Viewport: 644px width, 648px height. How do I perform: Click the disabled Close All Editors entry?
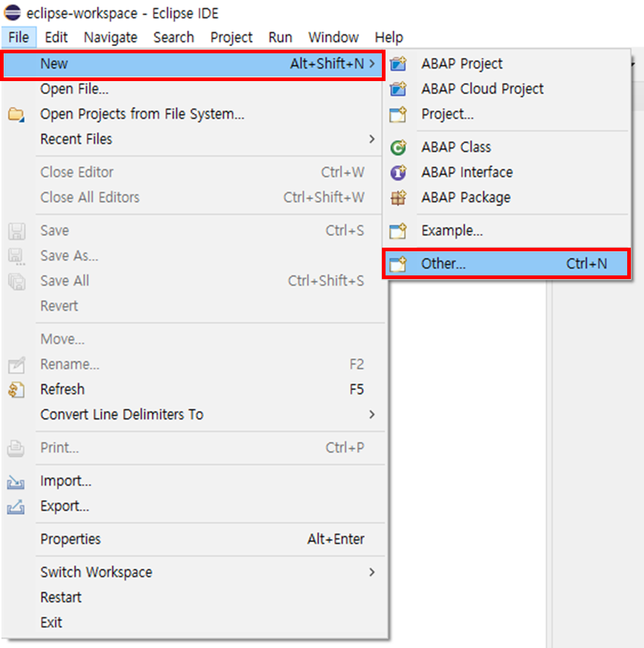tap(193, 197)
